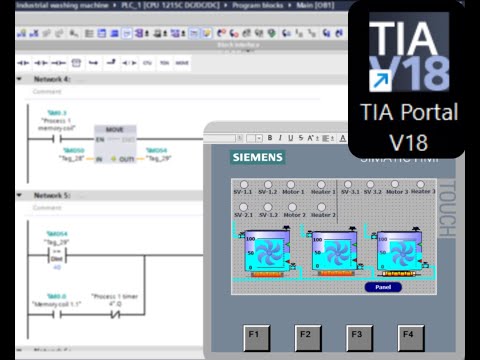Open the font size dropdown arrow
Image resolution: width=480 pixels, height=360 pixels.
click(259, 138)
